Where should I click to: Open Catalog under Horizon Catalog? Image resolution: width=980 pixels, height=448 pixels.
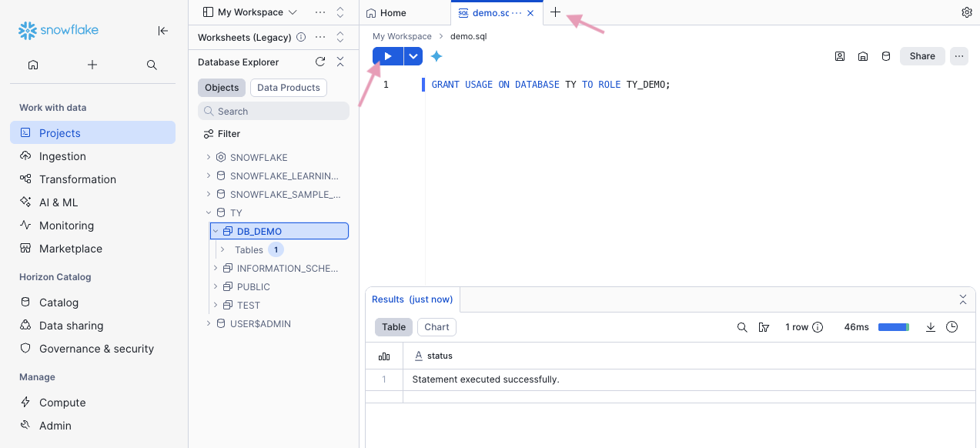point(92,303)
